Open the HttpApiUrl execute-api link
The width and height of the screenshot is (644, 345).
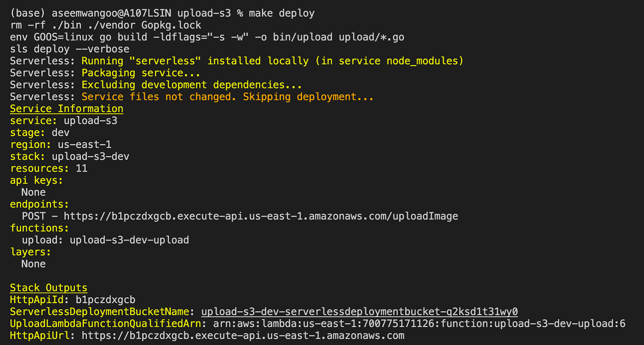[x=243, y=336]
